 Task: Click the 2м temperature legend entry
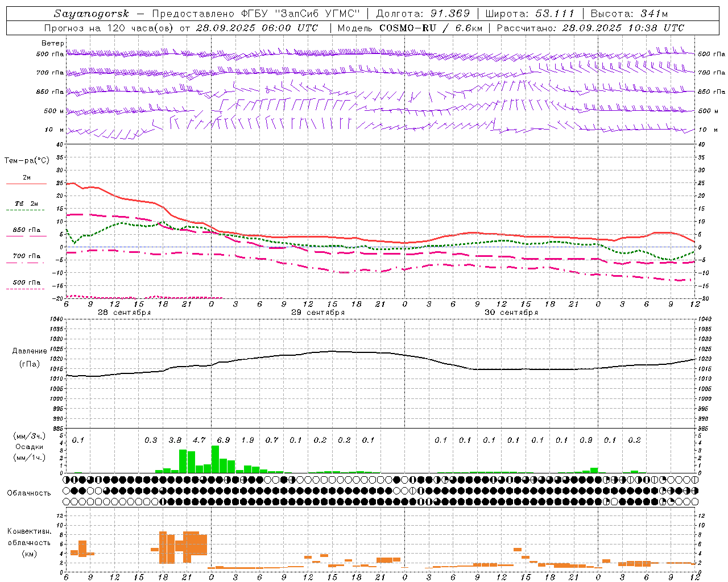click(27, 178)
